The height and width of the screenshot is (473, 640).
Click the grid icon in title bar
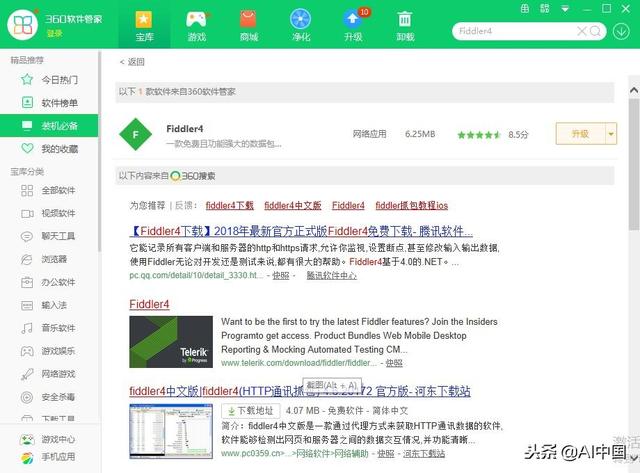click(x=544, y=8)
